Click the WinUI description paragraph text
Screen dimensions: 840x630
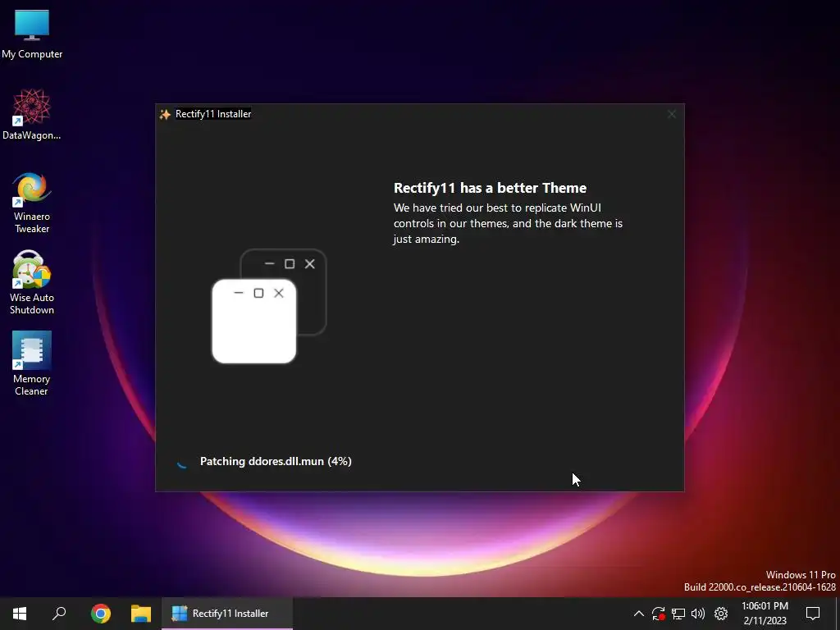(508, 223)
